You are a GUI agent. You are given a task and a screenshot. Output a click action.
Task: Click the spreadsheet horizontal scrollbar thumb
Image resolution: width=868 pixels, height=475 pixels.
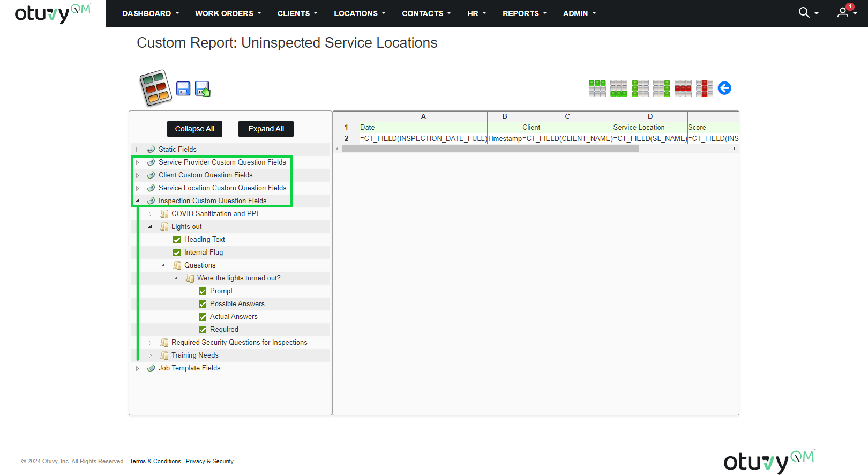[x=490, y=149]
